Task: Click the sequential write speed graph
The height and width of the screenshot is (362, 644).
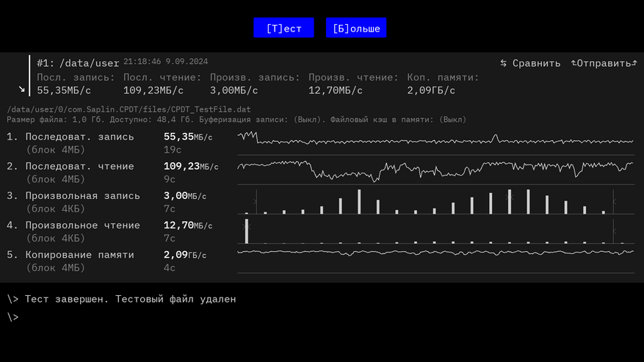Action: point(435,142)
